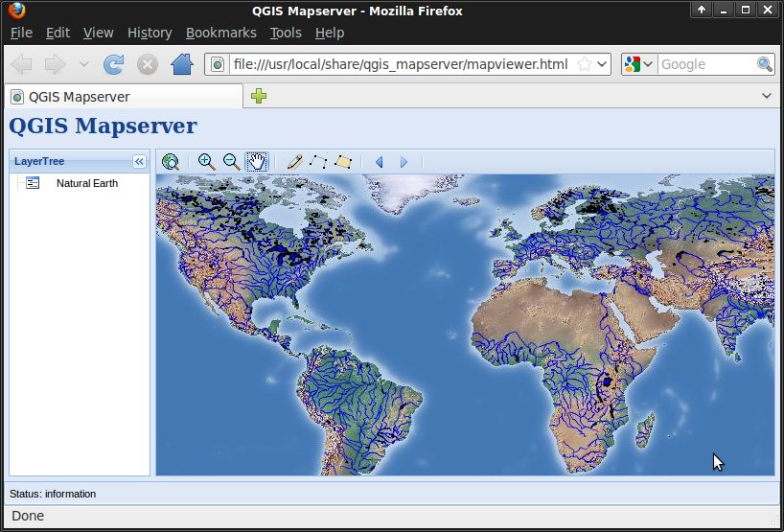
Task: Open the list all tabs dropdown
Action: tap(767, 96)
